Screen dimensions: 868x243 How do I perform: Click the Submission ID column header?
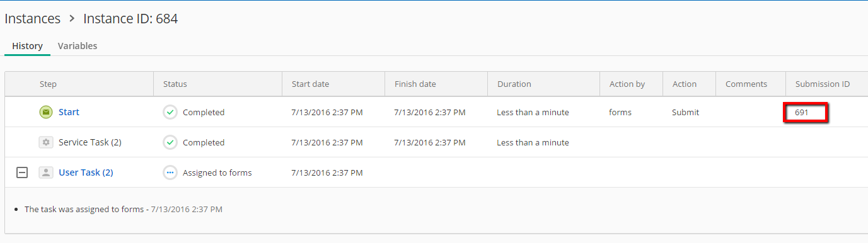coord(823,84)
